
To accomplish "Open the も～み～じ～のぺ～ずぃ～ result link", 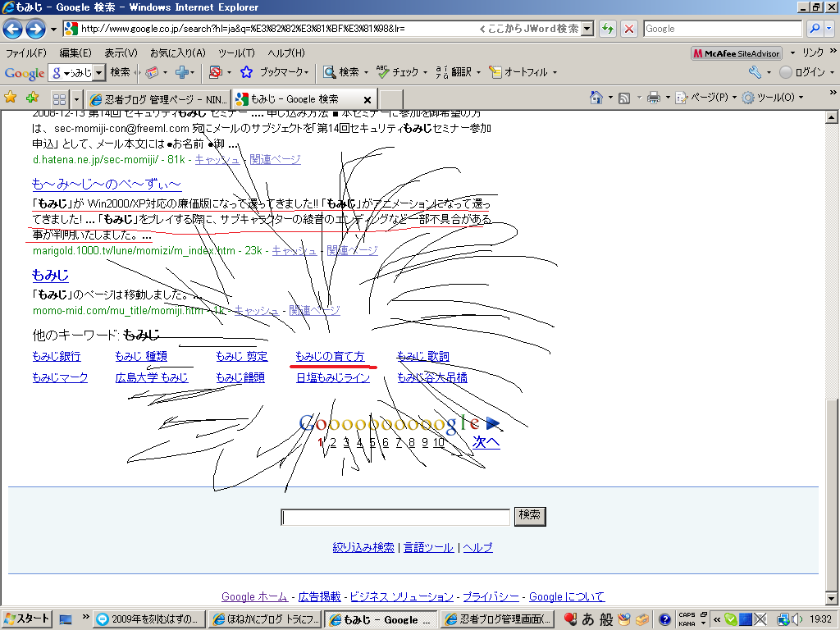I will tap(107, 185).
